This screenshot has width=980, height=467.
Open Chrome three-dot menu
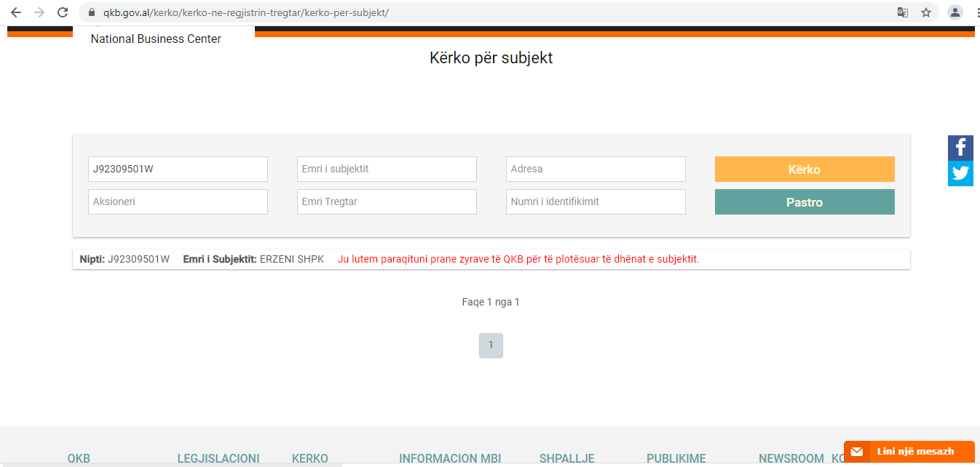[975, 12]
